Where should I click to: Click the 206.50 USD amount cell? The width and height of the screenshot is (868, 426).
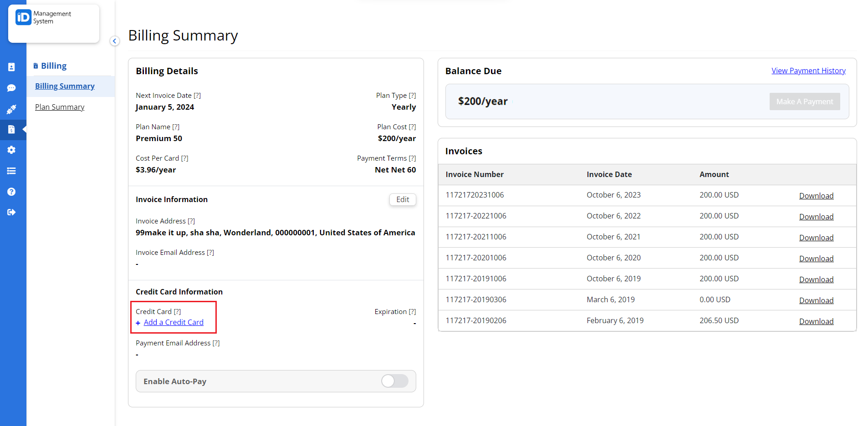[719, 320]
